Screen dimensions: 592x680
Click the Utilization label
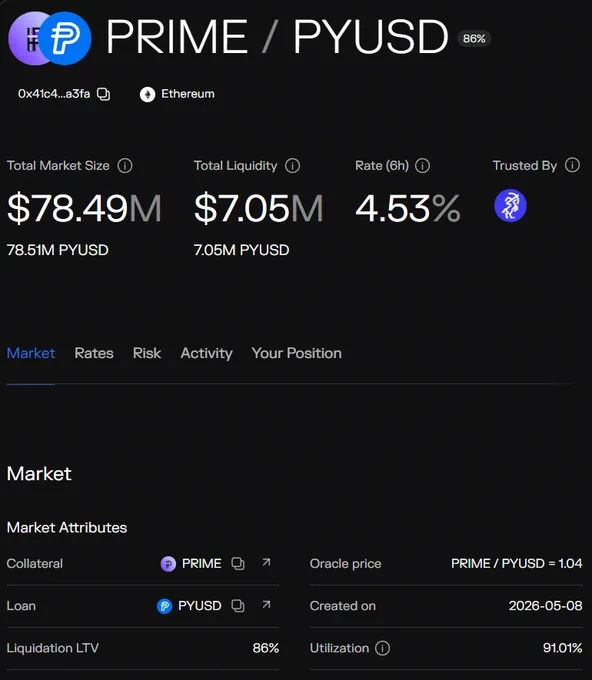(x=339, y=648)
